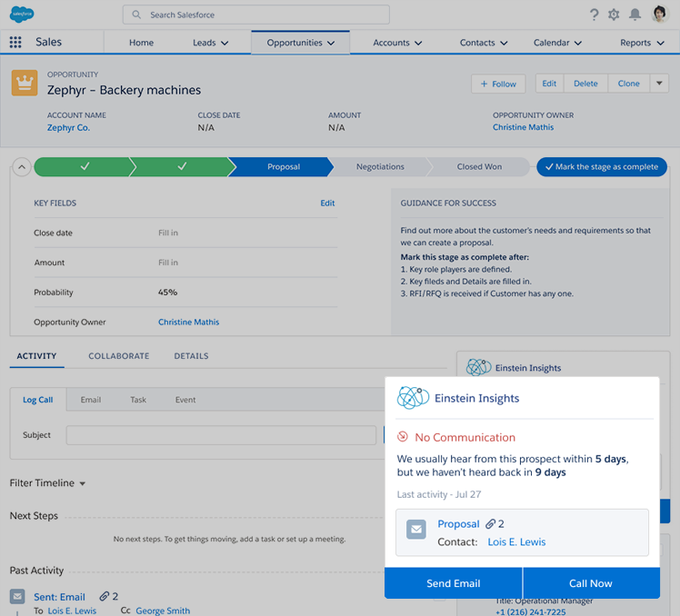
Task: Click the Close date Fill in value
Action: 168,233
